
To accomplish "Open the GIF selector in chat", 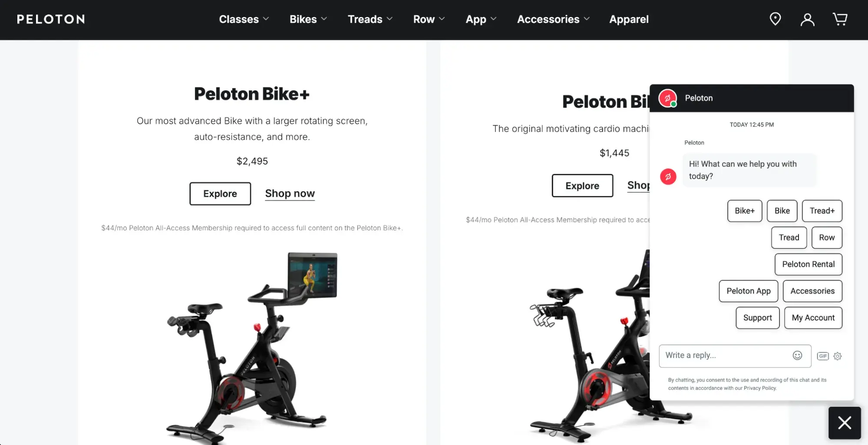I will 822,356.
